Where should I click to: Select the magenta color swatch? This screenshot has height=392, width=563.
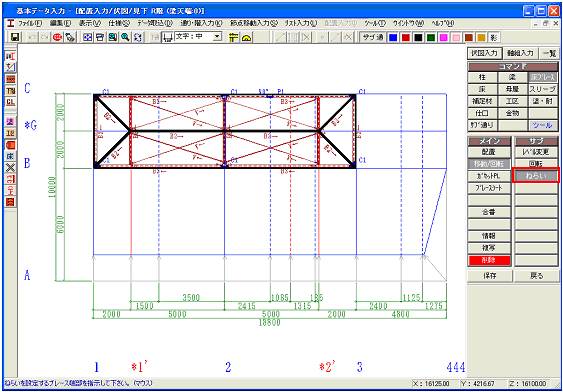(x=444, y=37)
